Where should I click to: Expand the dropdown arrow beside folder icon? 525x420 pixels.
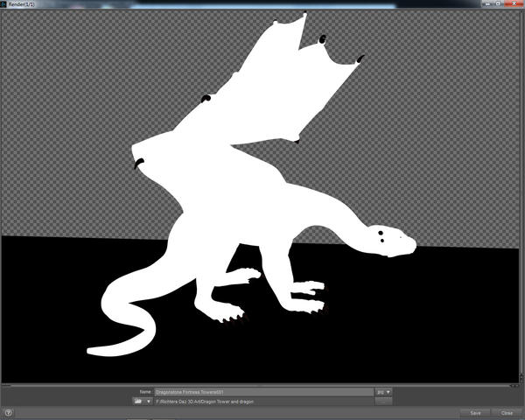(149, 401)
